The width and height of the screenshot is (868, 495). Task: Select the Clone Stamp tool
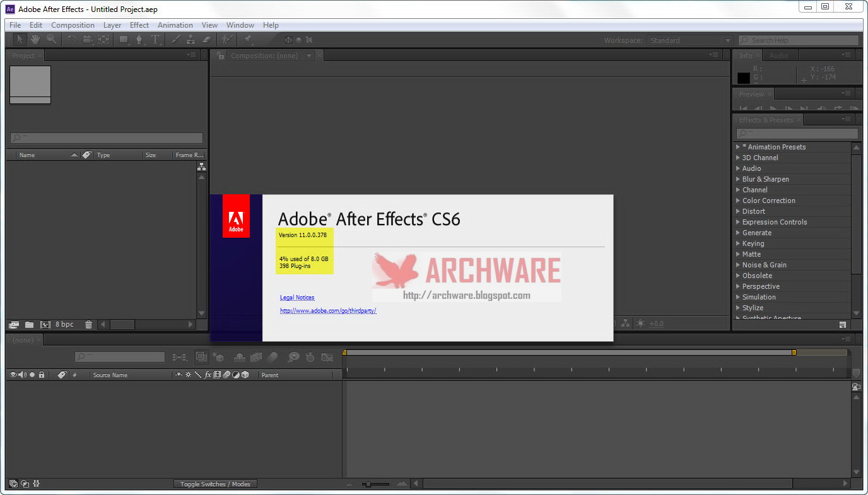[x=191, y=40]
